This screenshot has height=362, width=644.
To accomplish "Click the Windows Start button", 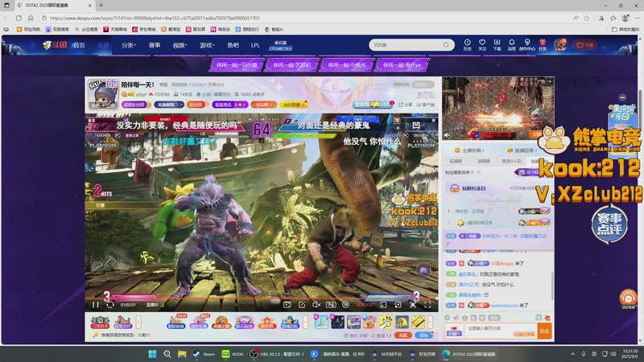I will tap(152, 354).
